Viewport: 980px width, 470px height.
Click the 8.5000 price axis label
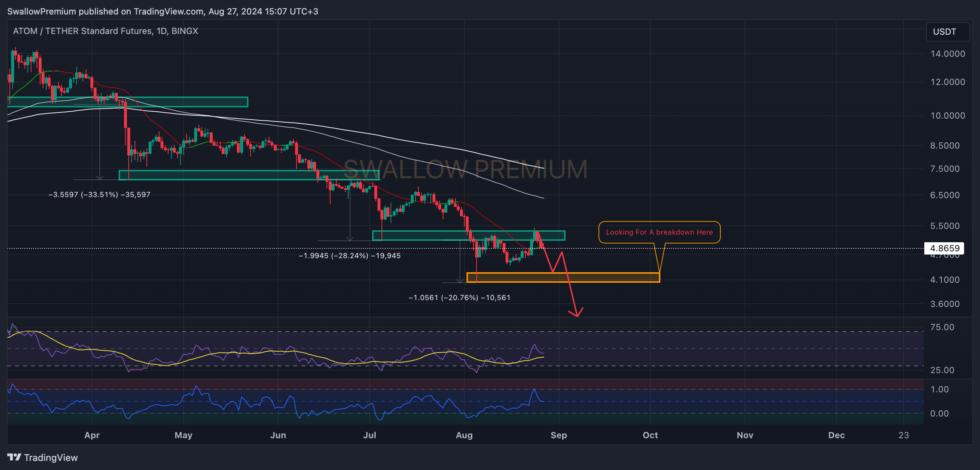coord(945,145)
